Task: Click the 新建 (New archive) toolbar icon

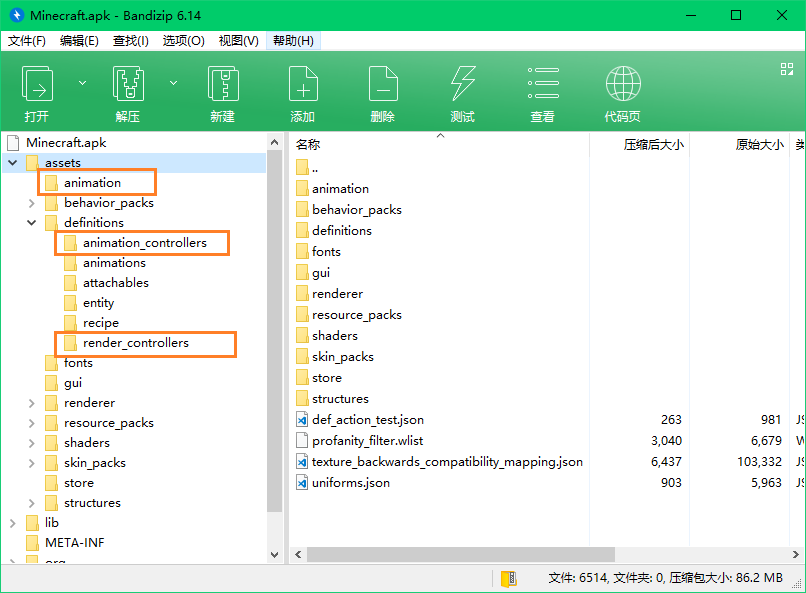Action: click(x=223, y=84)
